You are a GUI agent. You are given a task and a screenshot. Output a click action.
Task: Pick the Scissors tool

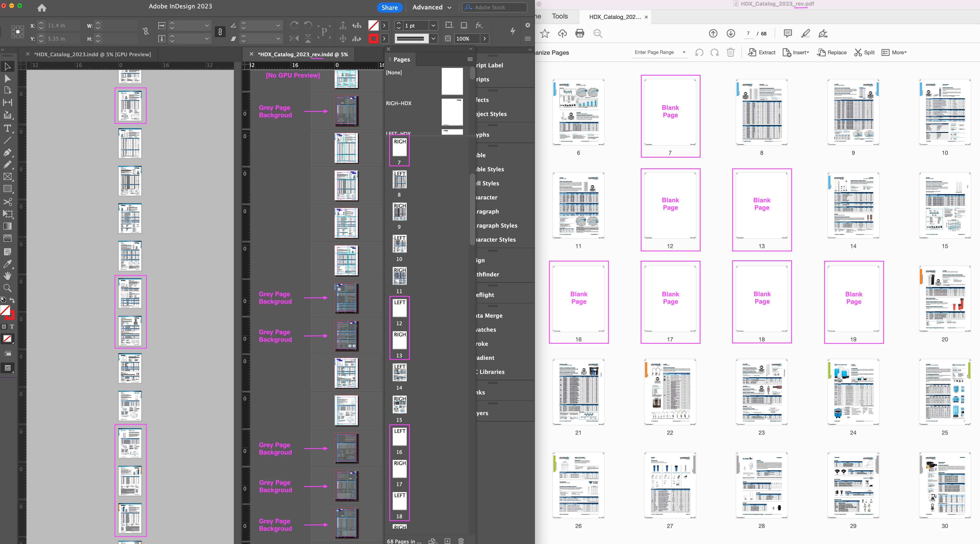(x=7, y=201)
